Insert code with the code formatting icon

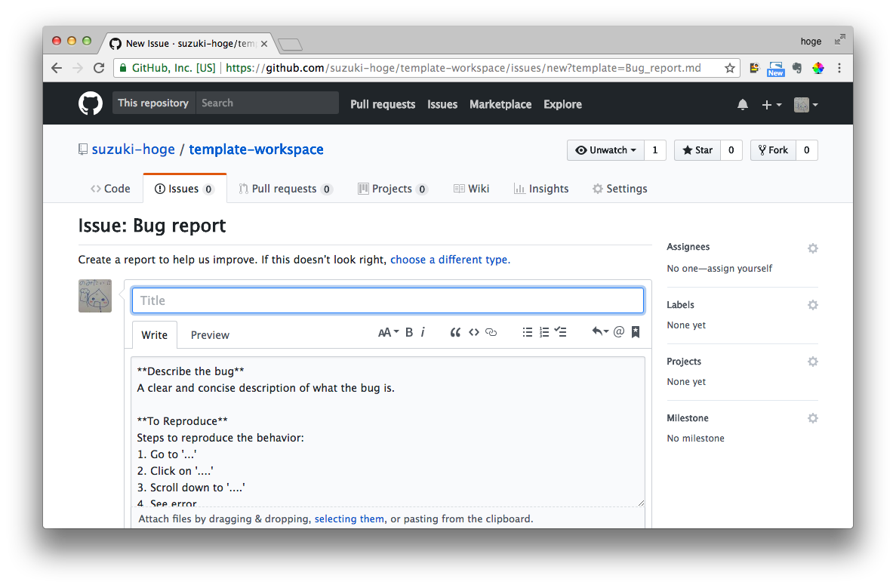474,332
